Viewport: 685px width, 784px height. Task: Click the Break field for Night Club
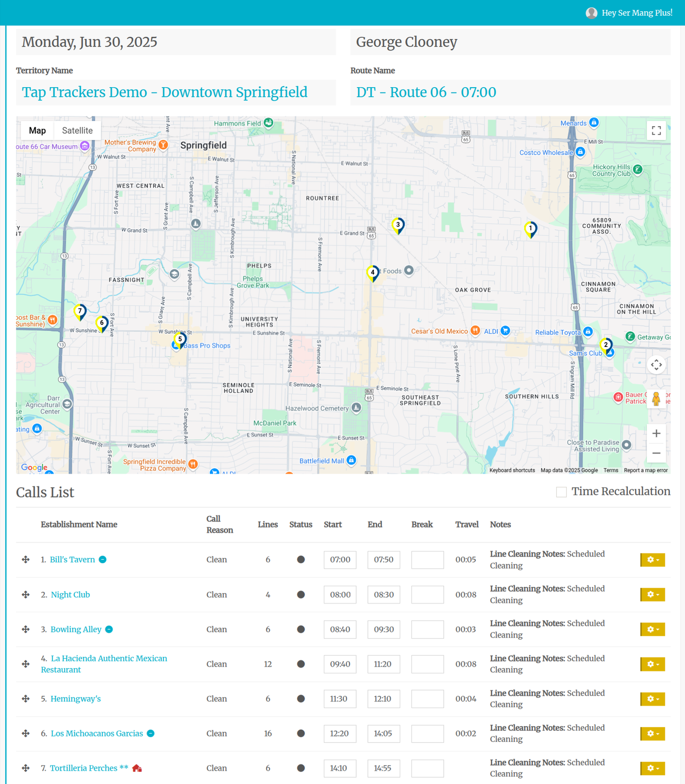[427, 595]
